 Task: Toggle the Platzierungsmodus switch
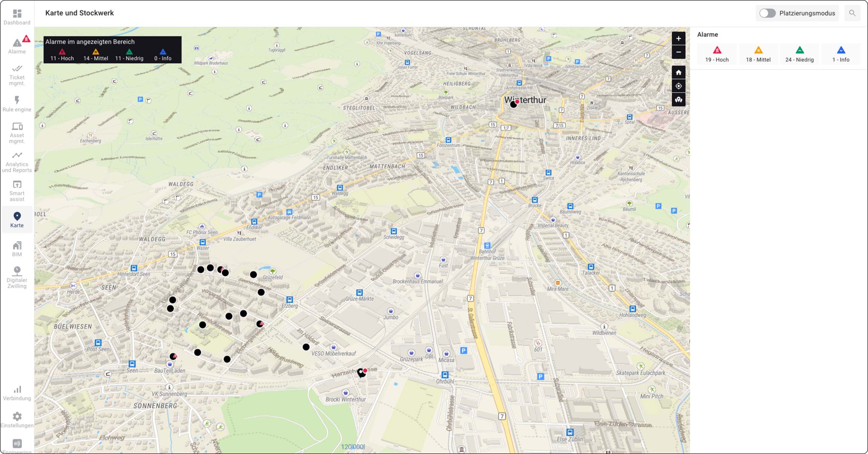767,13
